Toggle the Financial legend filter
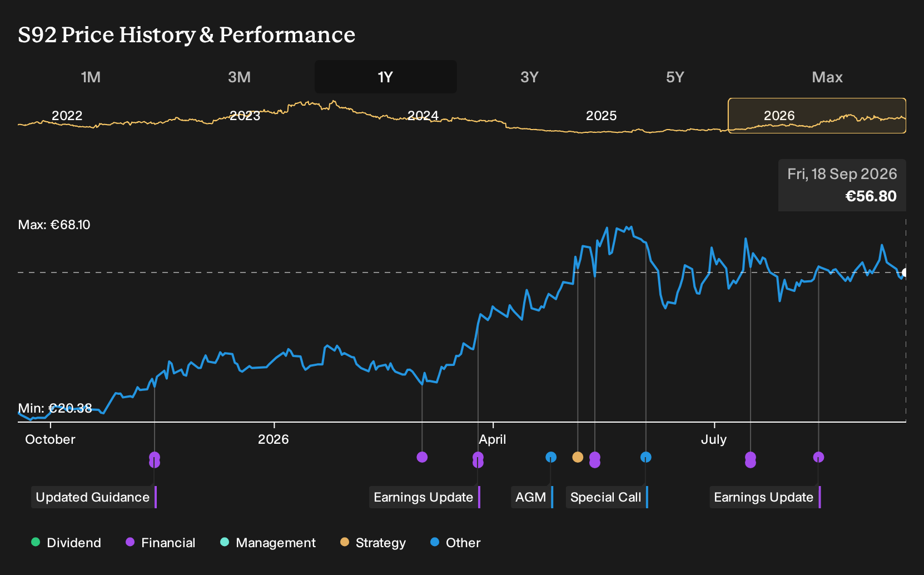 click(x=161, y=543)
